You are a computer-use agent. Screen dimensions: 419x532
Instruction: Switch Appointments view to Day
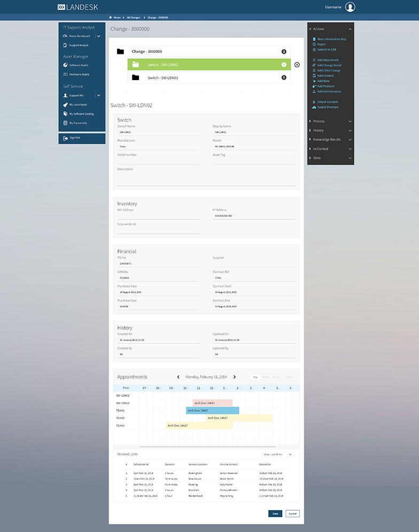coord(255,377)
